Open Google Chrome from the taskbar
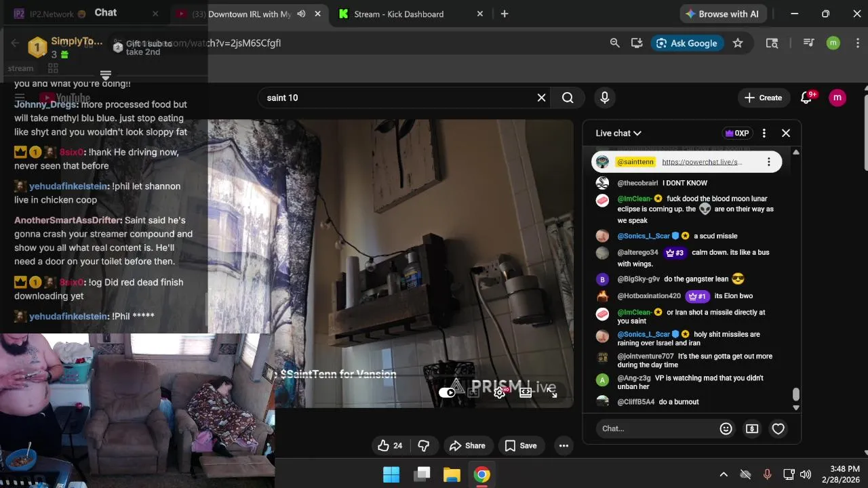The width and height of the screenshot is (868, 488). (x=482, y=474)
